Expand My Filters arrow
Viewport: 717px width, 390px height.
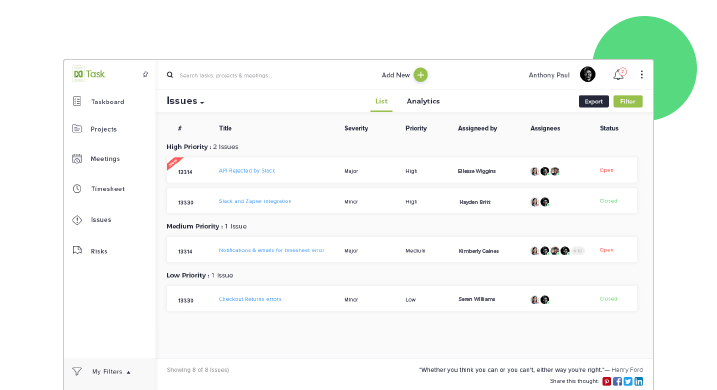pos(128,372)
